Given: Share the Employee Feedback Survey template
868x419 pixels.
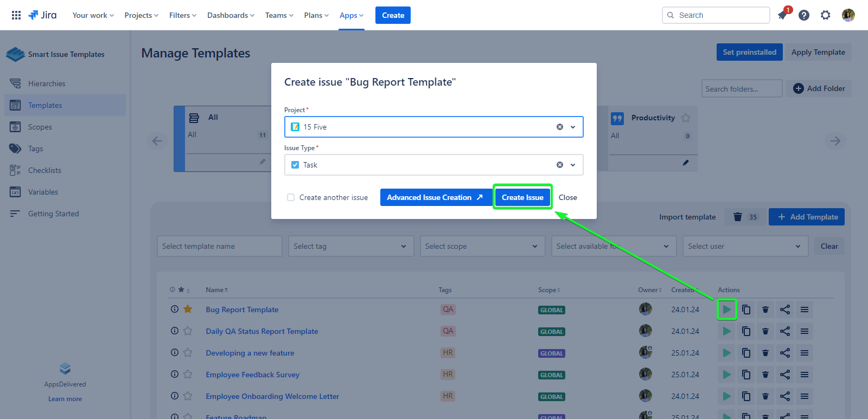Looking at the screenshot, I should (785, 375).
